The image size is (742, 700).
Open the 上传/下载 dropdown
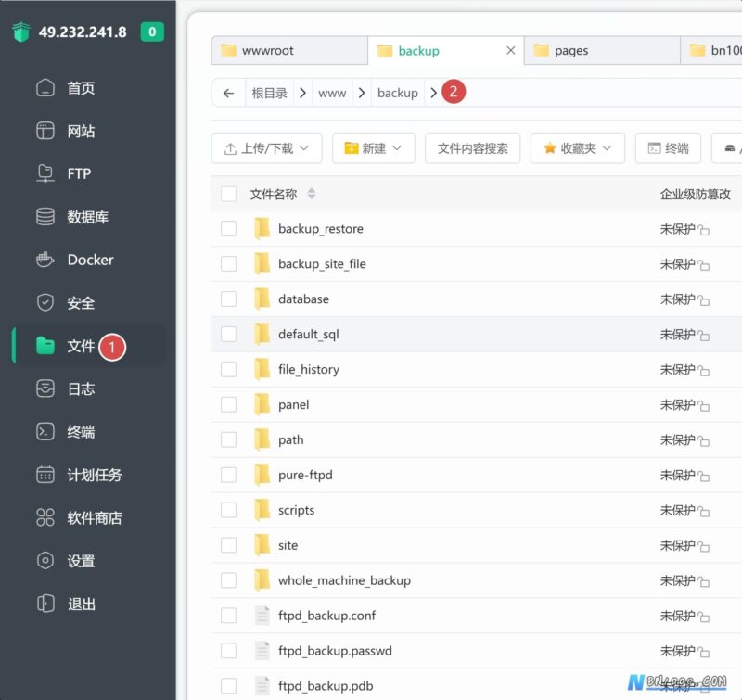266,148
